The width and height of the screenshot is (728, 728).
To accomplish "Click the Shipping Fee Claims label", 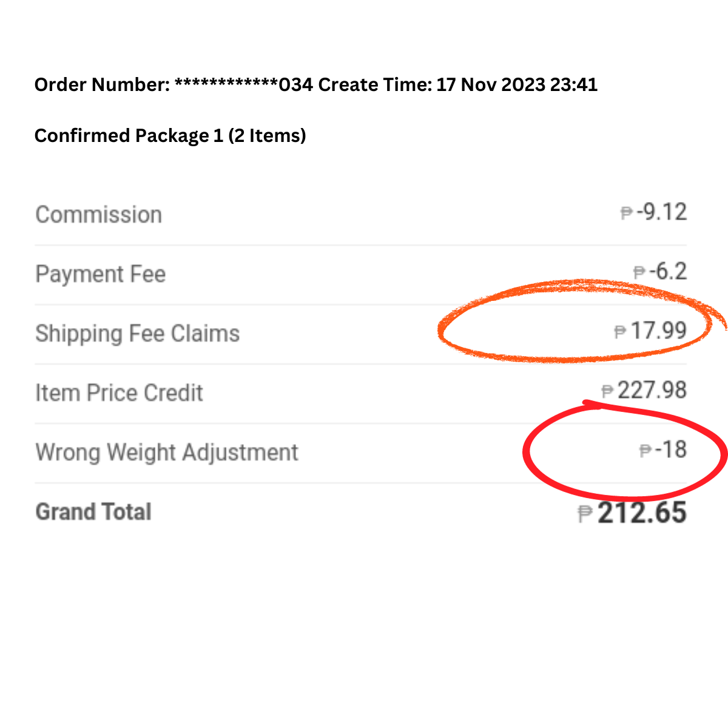I will click(138, 334).
